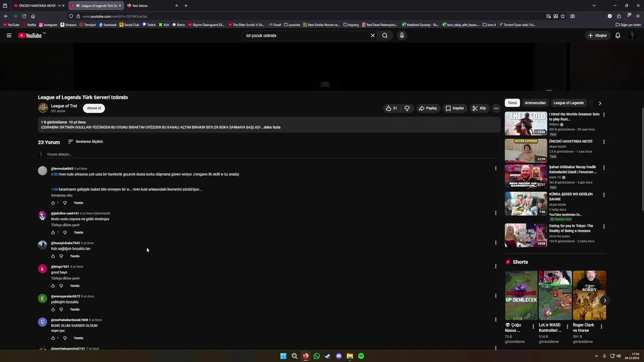Open 'KÜBRA ŞEKER WS KESİLEN SAHNE' thumbnail
Image resolution: width=644 pixels, height=362 pixels.
click(526, 203)
